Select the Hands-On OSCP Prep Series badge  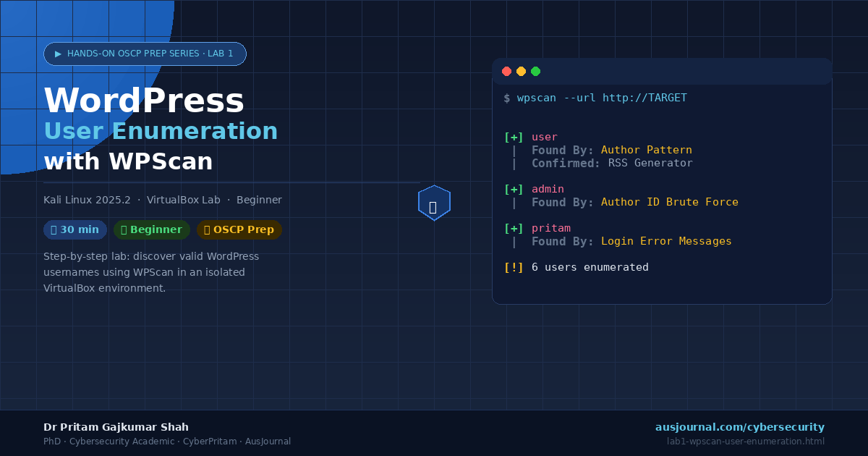pyautogui.click(x=145, y=54)
